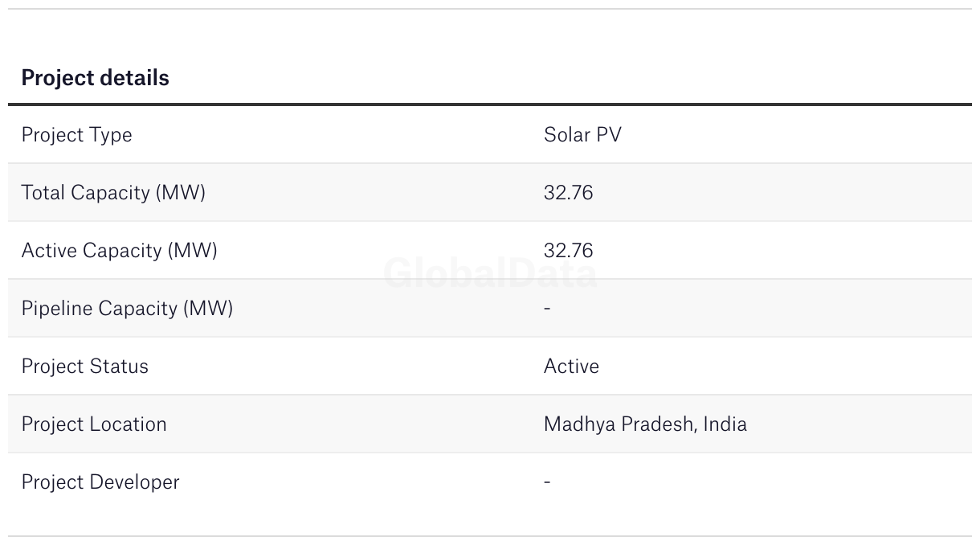This screenshot has width=980, height=545.
Task: Click the Project Developer label
Action: pyautogui.click(x=100, y=482)
